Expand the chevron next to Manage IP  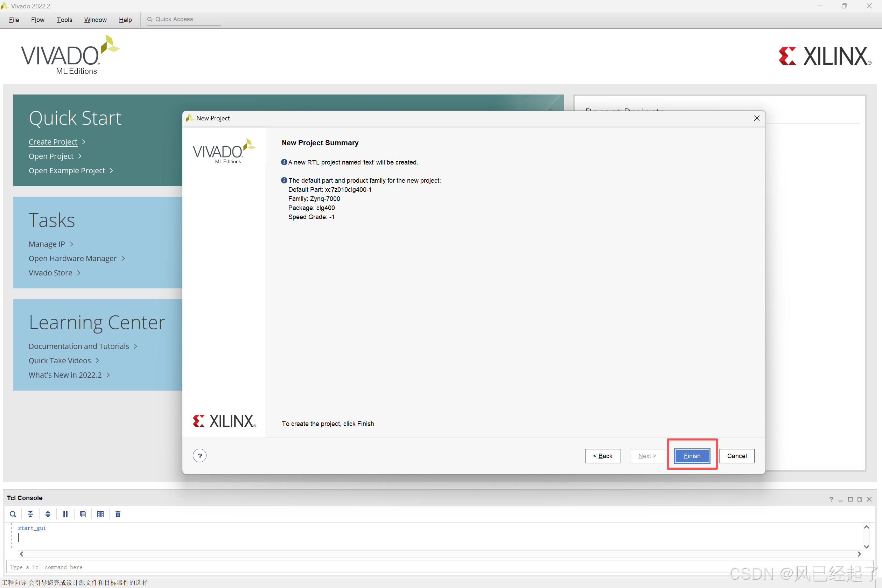click(71, 244)
